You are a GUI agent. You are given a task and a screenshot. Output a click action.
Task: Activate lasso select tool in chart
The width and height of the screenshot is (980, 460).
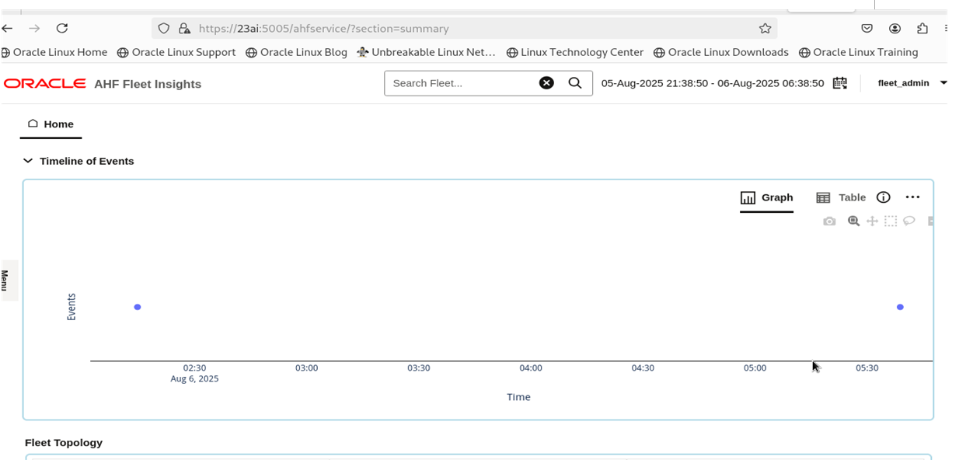(909, 221)
